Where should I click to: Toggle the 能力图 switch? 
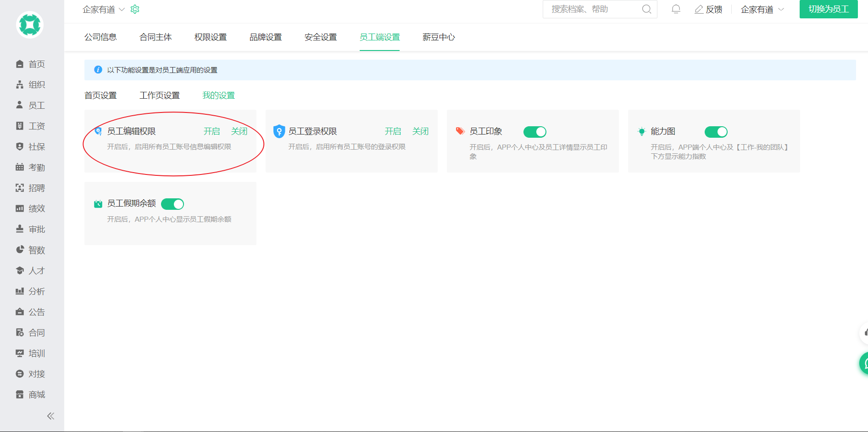click(716, 132)
